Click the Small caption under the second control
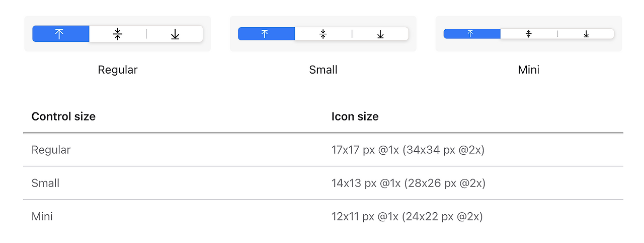 coord(323,70)
